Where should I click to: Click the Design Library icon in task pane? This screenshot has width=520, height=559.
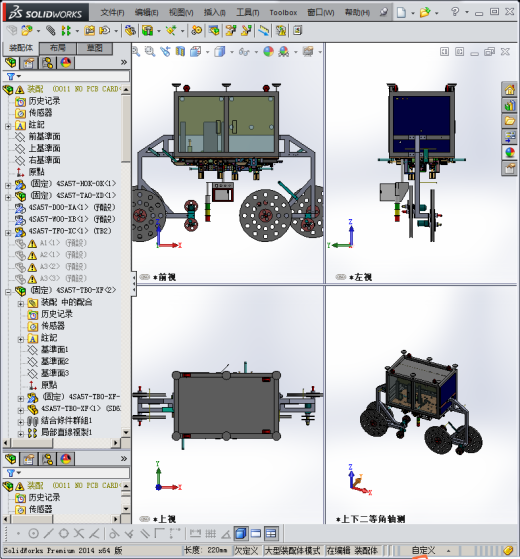pyautogui.click(x=509, y=106)
